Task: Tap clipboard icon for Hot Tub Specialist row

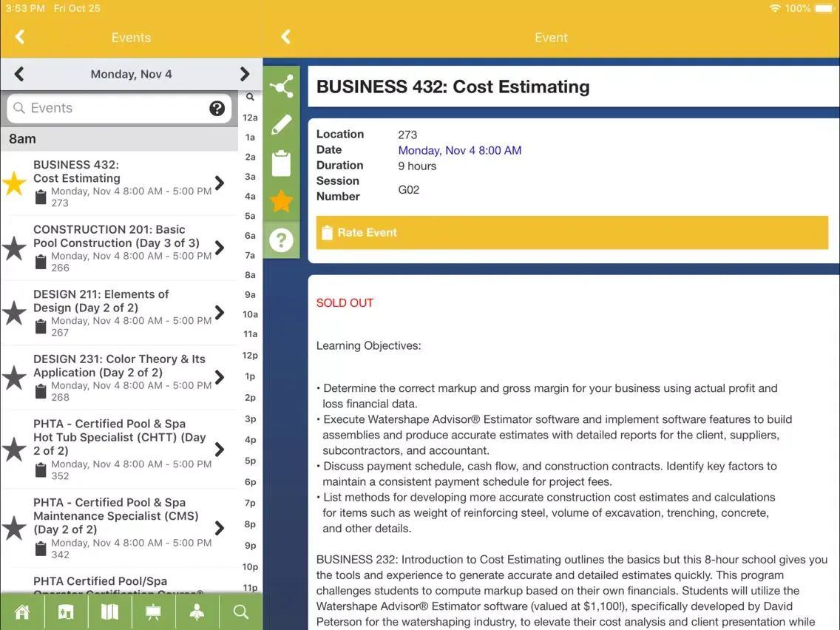Action: (x=41, y=470)
